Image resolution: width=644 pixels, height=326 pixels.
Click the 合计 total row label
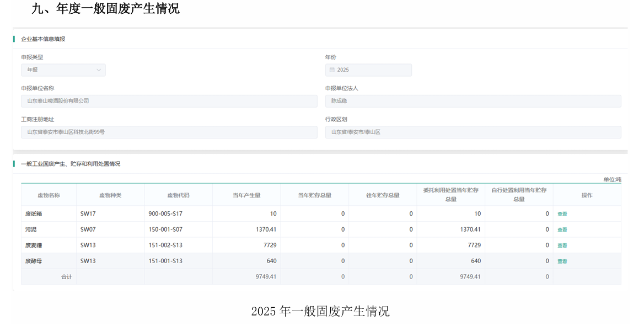click(x=66, y=277)
